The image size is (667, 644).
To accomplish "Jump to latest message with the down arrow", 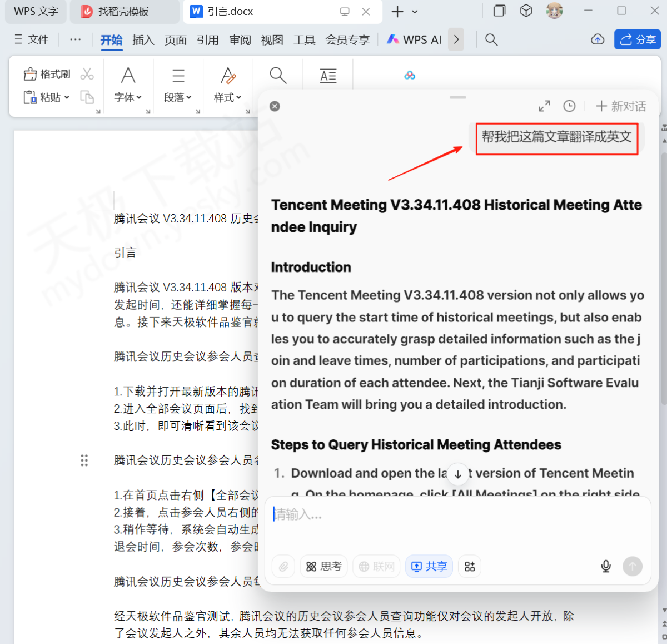I will tap(458, 474).
